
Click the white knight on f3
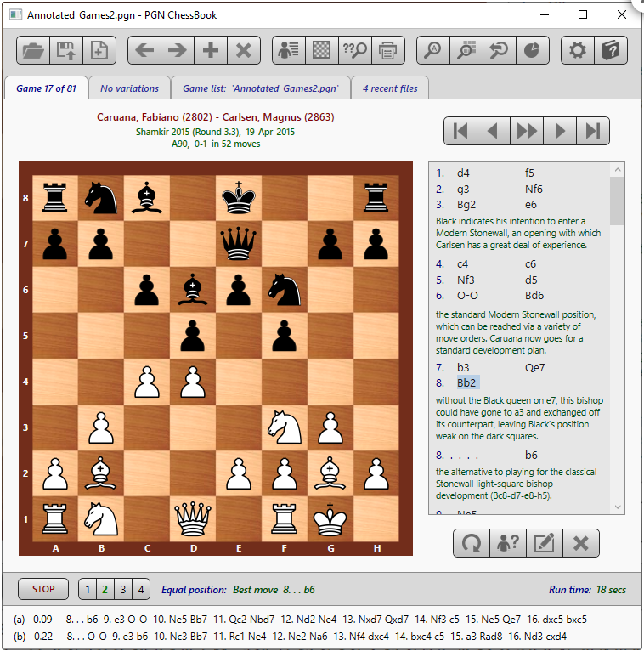[x=285, y=427]
